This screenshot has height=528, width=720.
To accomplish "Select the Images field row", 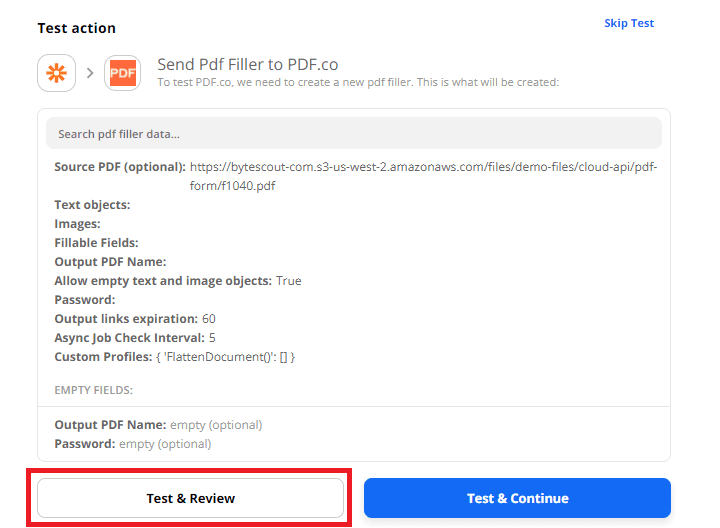I will pyautogui.click(x=77, y=224).
